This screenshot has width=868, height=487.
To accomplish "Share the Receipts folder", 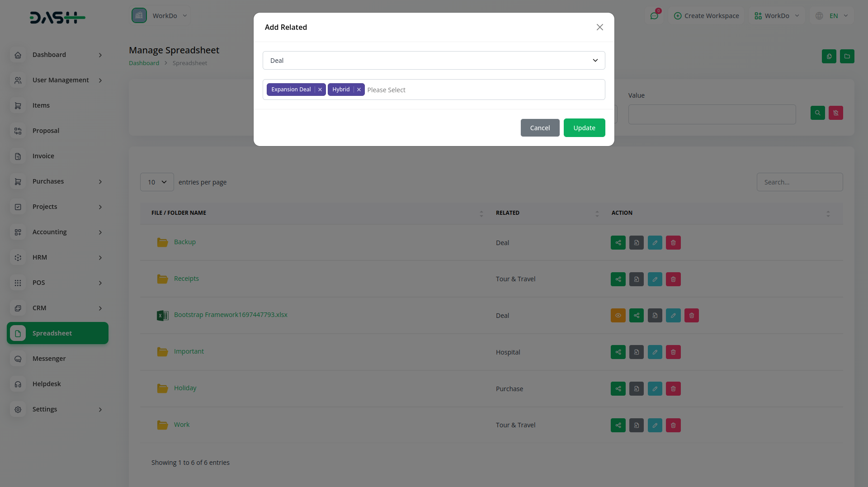I will (618, 279).
